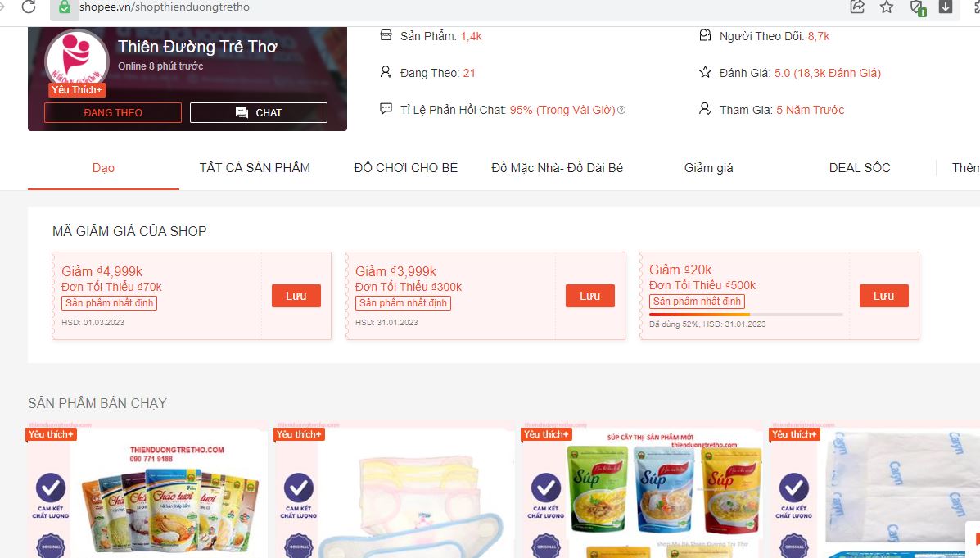Select the DEAL SỐC tab
This screenshot has height=558, width=980.
click(860, 168)
